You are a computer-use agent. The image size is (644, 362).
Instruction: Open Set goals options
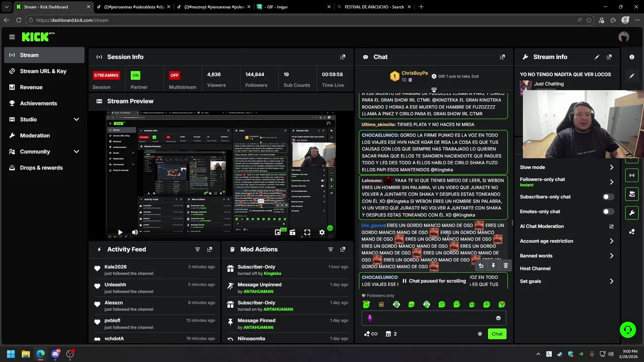click(x=567, y=282)
